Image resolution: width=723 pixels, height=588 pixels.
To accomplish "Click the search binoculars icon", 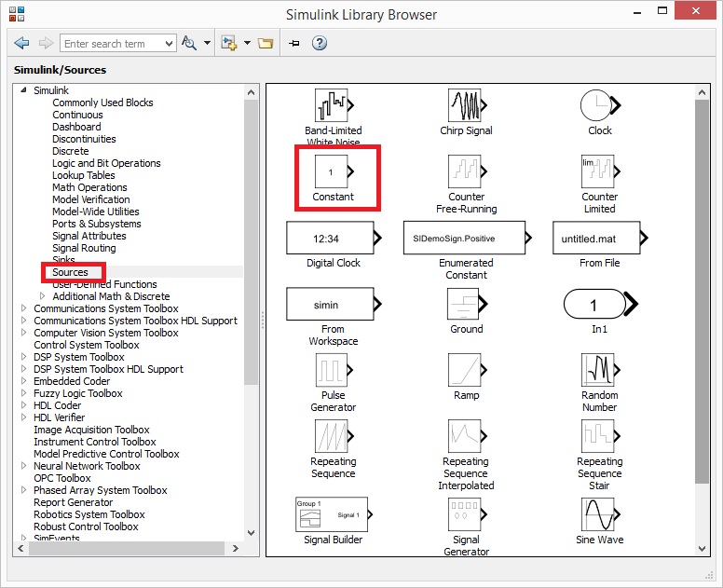I will (189, 44).
